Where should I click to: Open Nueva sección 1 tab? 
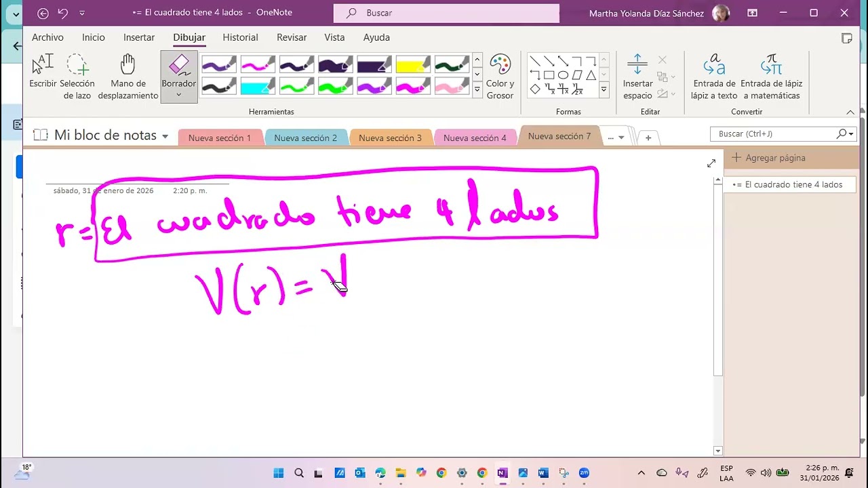220,138
